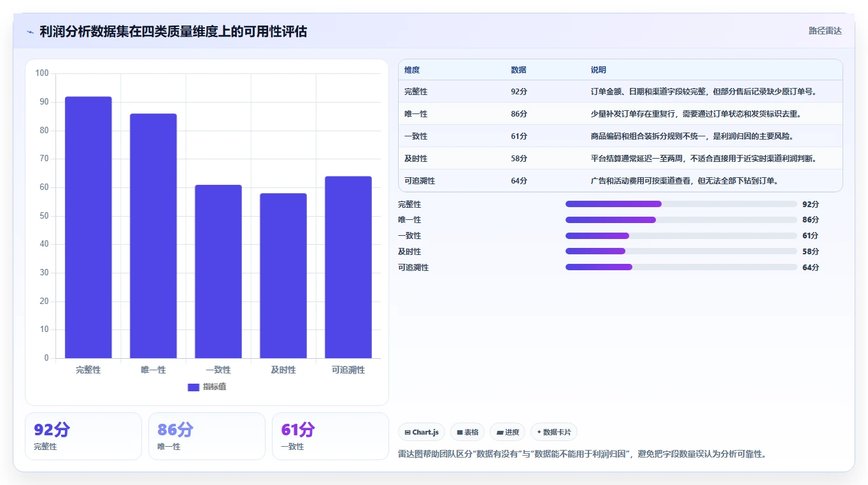Screen dimensions: 868x485
Task: Select the Chart.js tag chip
Action: coord(422,432)
